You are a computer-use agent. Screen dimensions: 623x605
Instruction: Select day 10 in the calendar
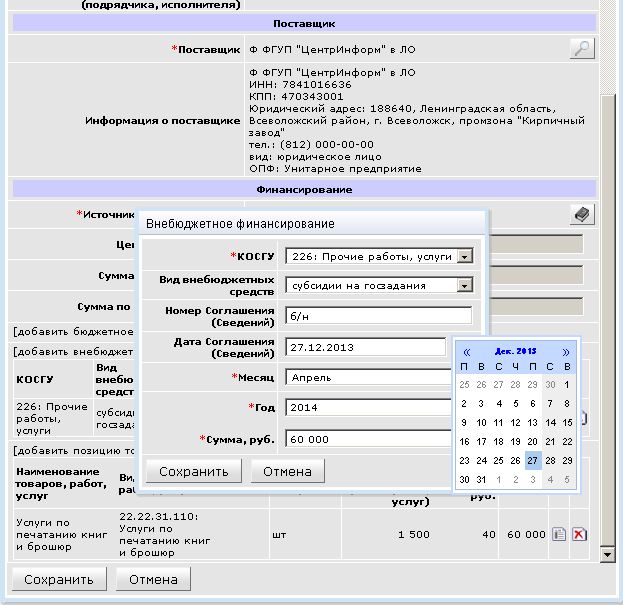tap(481, 423)
